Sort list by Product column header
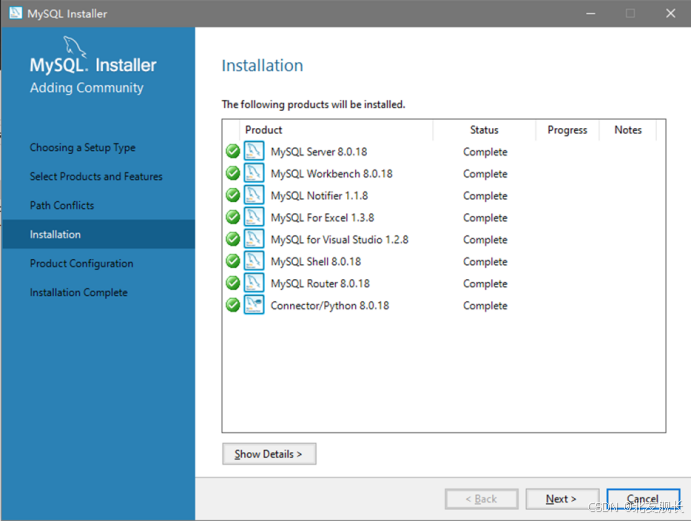692x521 pixels. [336, 130]
